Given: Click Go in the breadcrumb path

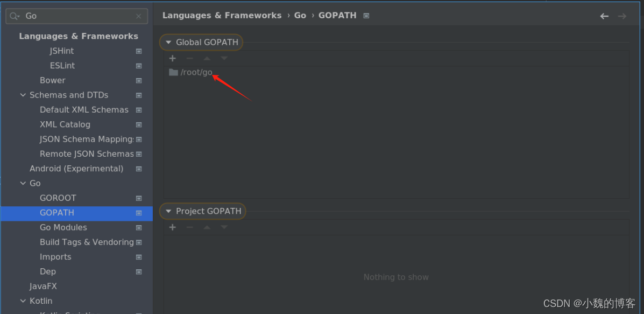Looking at the screenshot, I should 300,15.
